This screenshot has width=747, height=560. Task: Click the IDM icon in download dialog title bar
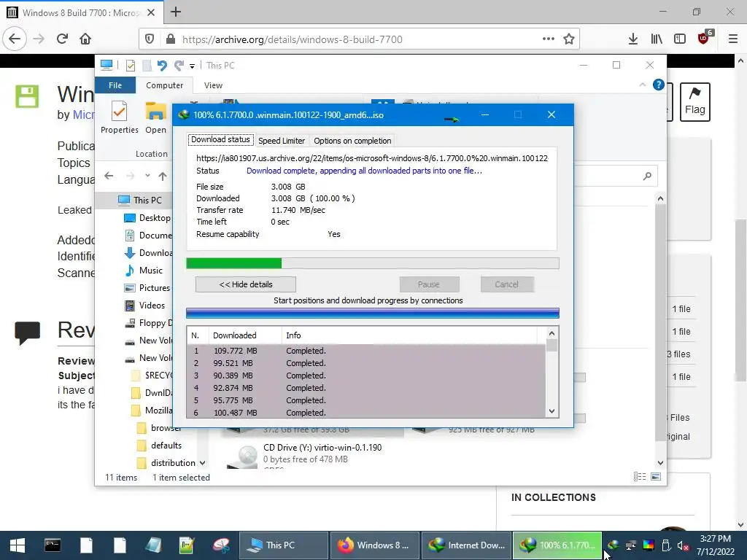(184, 114)
